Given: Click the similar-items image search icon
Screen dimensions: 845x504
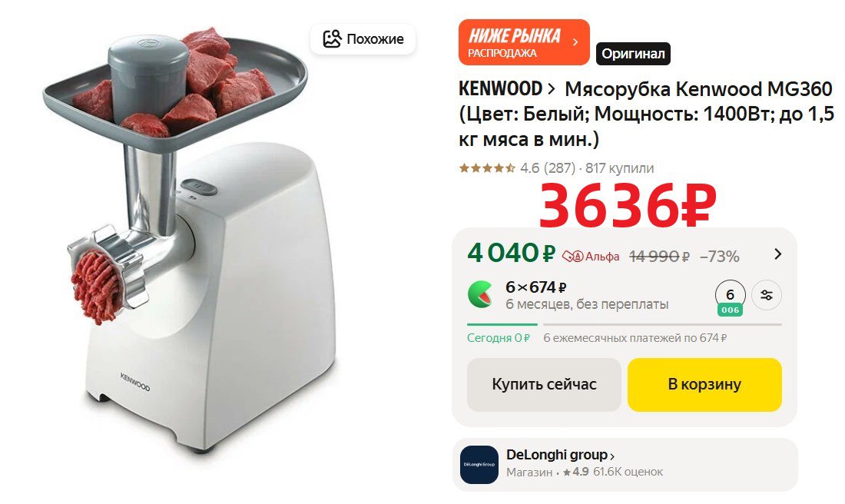Looking at the screenshot, I should click(332, 39).
